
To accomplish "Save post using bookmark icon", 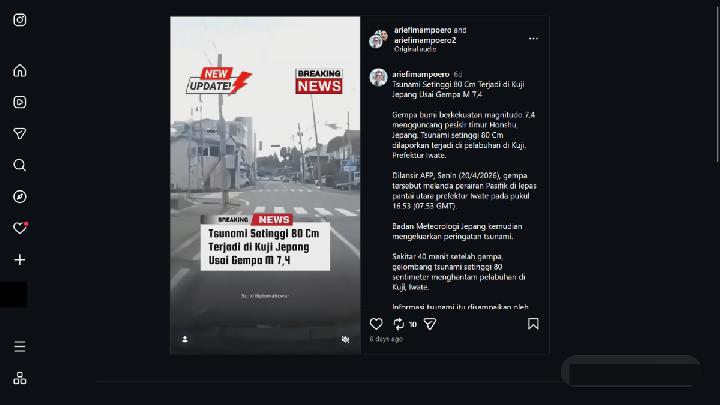I will pyautogui.click(x=533, y=324).
